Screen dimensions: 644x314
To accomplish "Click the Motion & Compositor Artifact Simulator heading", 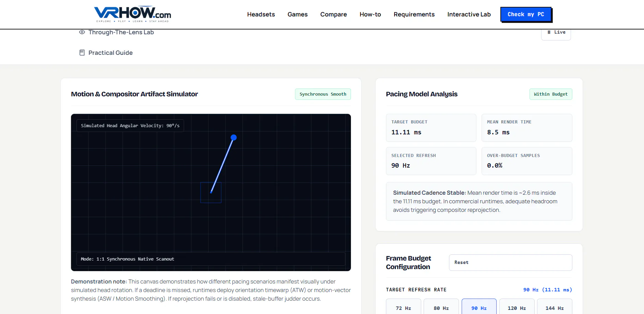I will pyautogui.click(x=134, y=94).
